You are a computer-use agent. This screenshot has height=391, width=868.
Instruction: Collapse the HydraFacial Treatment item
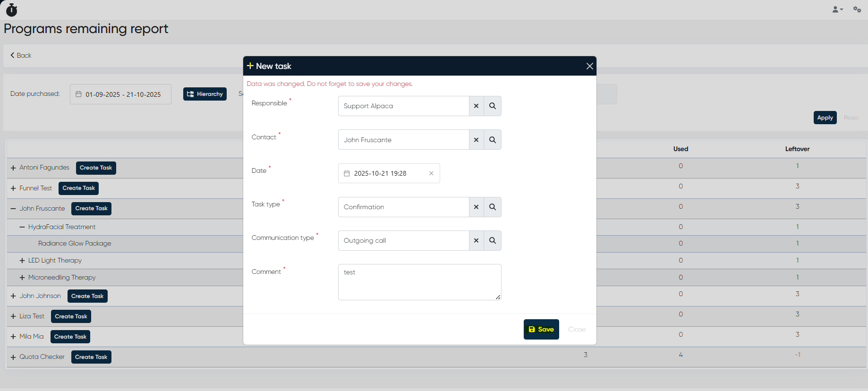[22, 227]
